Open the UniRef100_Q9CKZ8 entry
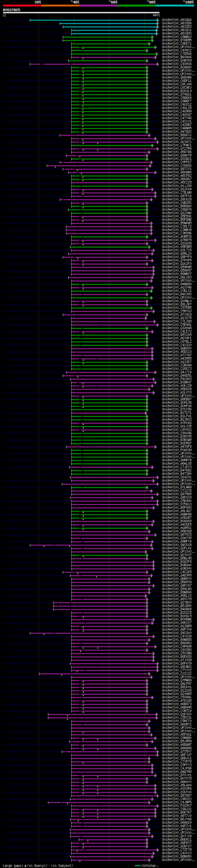 click(177, 200)
